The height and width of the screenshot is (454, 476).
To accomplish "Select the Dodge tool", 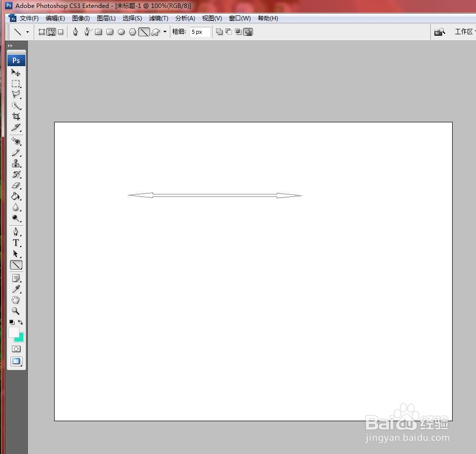I will tap(15, 218).
